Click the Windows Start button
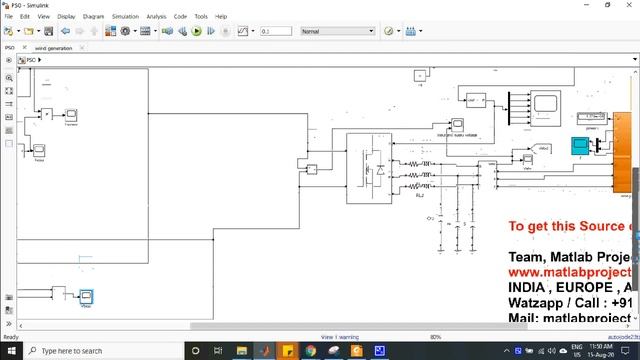The width and height of the screenshot is (640, 360). pyautogui.click(x=11, y=351)
